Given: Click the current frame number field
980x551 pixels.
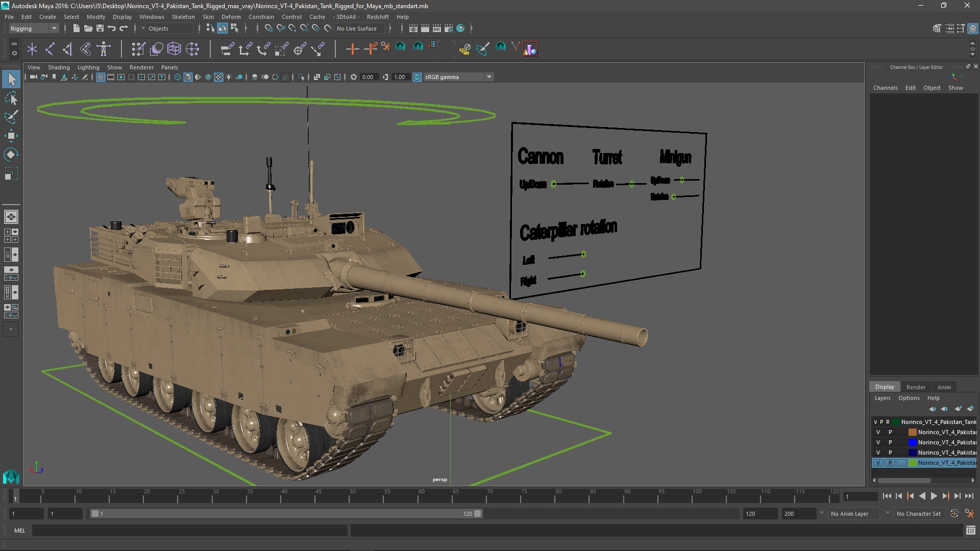Looking at the screenshot, I should click(x=860, y=496).
